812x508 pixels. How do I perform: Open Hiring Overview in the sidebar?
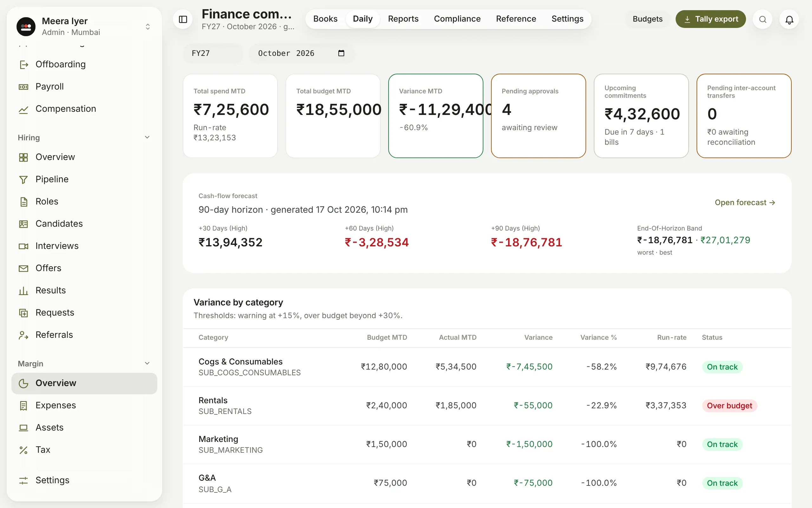tap(84, 157)
